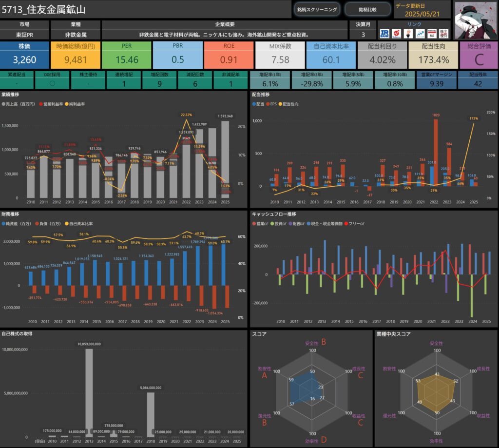The width and height of the screenshot is (499, 448).
Task: Toggle 純資産（百万）legend entry in 財務推移
Action: (x=17, y=224)
